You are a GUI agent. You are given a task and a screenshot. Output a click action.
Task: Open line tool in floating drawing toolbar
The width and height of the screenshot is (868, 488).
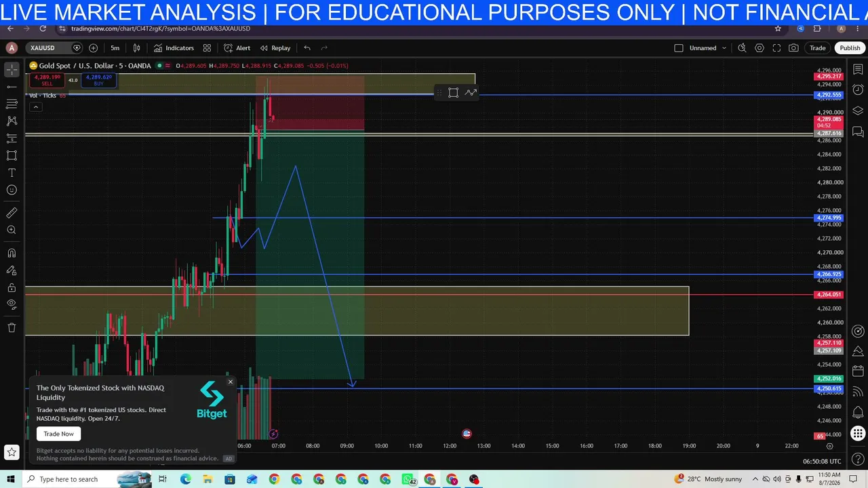471,93
